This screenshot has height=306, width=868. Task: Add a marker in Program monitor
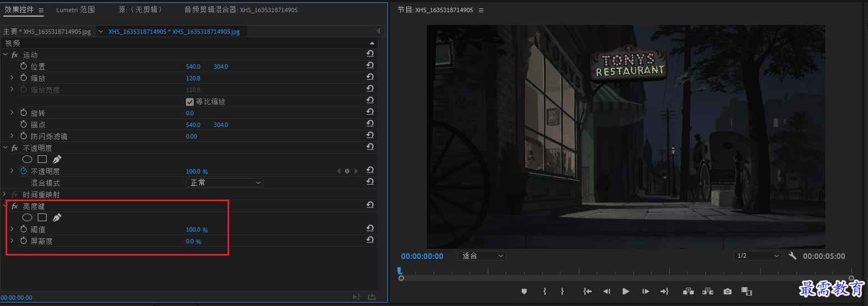point(524,291)
